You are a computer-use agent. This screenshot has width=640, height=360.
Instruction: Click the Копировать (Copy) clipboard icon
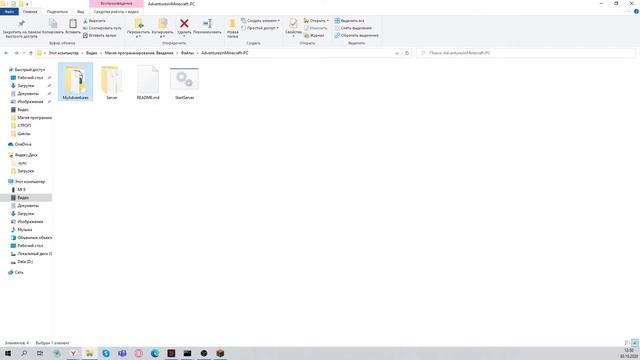click(x=53, y=27)
